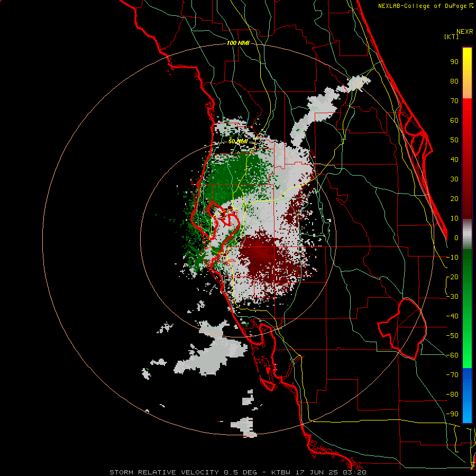Pick the blue band at color scale bottom
476x476 pixels.
click(467, 396)
